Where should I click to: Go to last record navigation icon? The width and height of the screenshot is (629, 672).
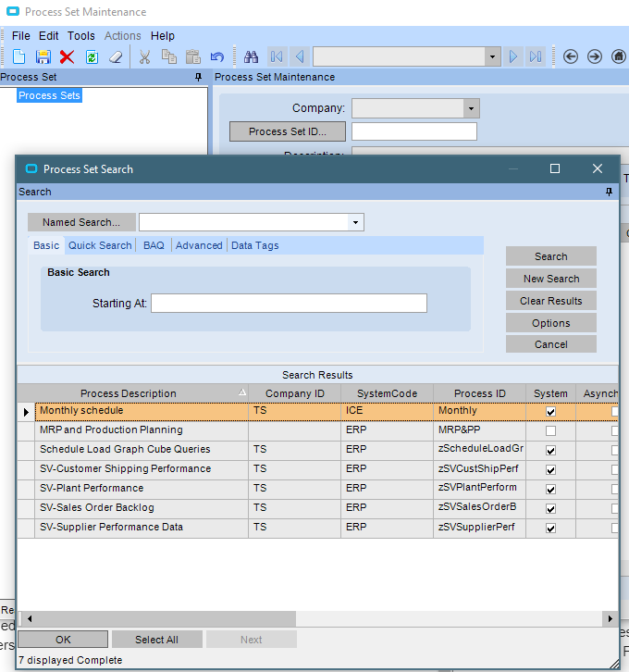click(536, 56)
